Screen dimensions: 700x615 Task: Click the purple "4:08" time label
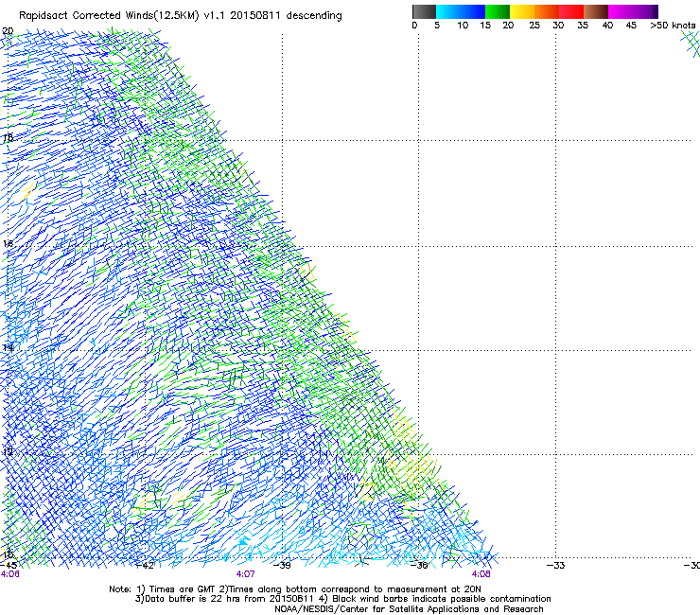coord(481,574)
